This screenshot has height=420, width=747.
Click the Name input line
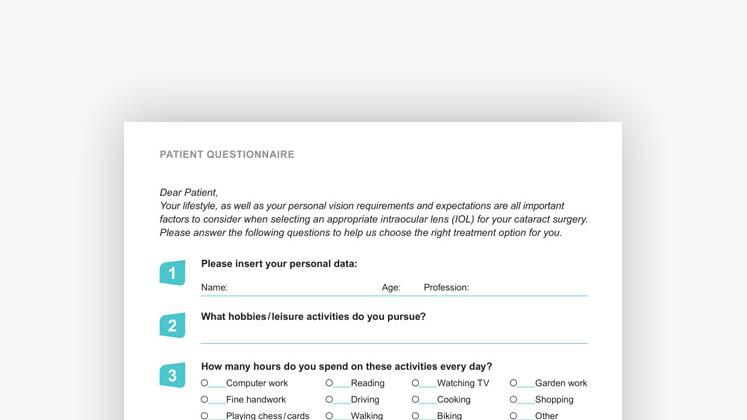304,288
